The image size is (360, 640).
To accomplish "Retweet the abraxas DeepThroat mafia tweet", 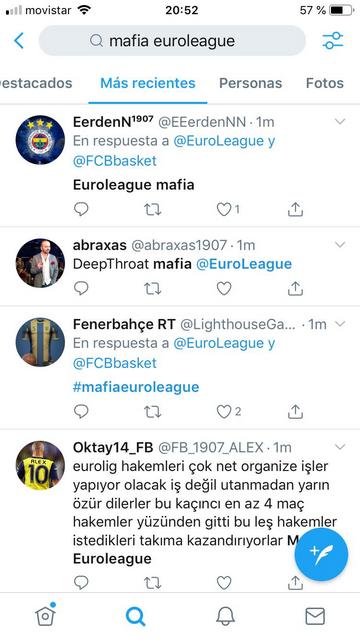I will [153, 289].
